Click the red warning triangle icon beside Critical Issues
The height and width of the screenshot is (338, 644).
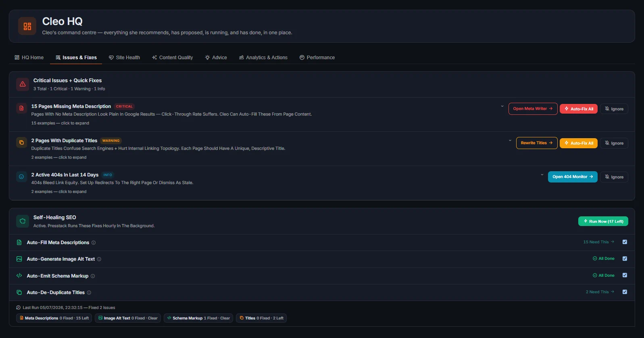pyautogui.click(x=23, y=84)
